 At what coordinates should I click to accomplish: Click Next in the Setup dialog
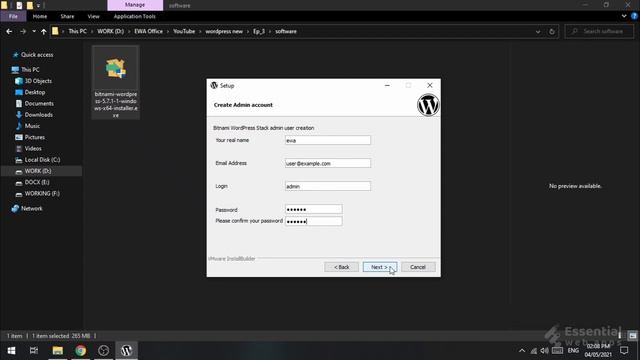click(x=380, y=267)
